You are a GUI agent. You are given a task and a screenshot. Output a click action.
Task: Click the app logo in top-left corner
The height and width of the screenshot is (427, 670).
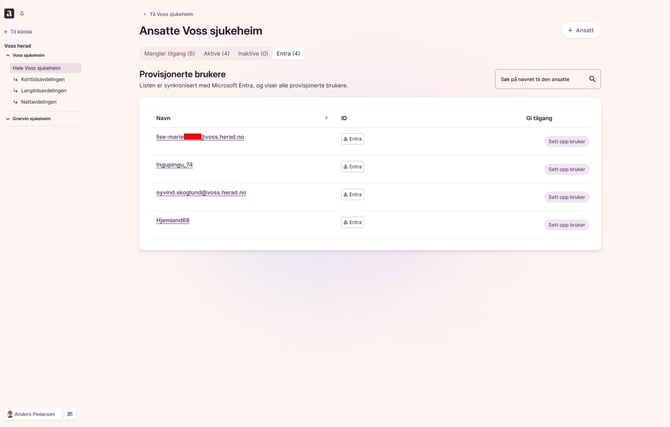tap(9, 13)
